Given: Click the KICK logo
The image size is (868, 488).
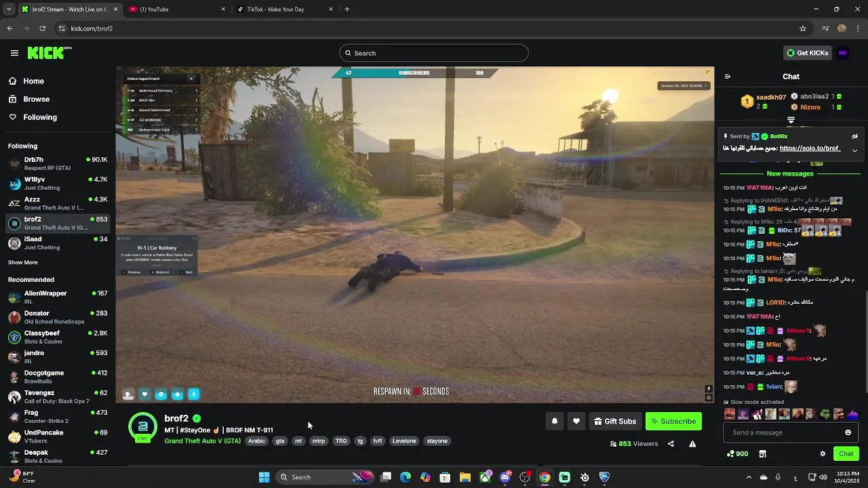Looking at the screenshot, I should click(x=50, y=53).
